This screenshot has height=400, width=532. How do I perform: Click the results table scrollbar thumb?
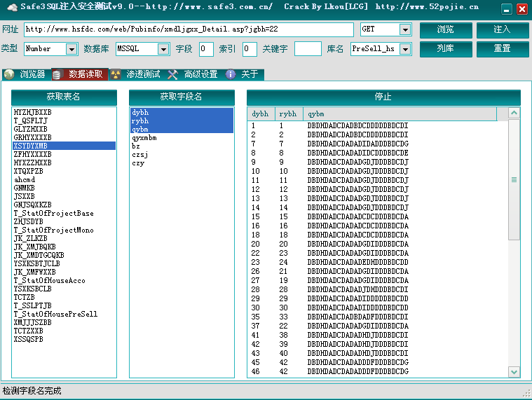point(514,179)
